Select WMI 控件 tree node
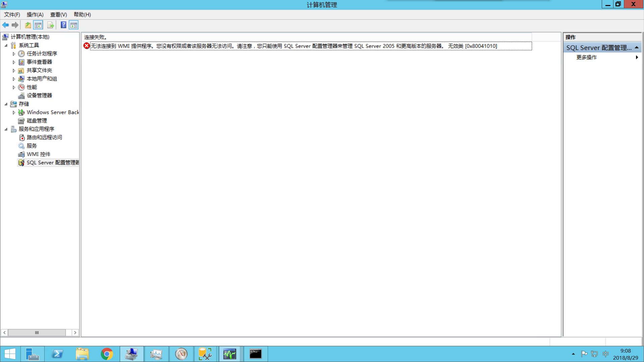644x362 pixels. (39, 154)
